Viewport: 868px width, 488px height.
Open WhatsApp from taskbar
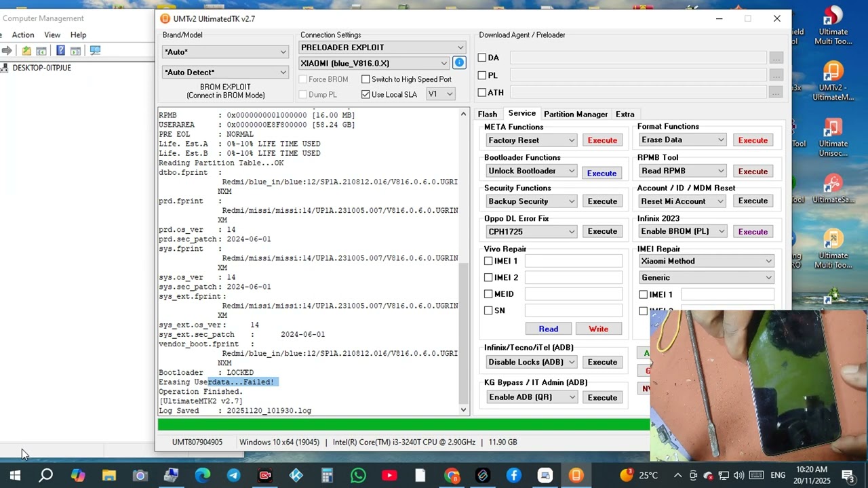point(358,476)
